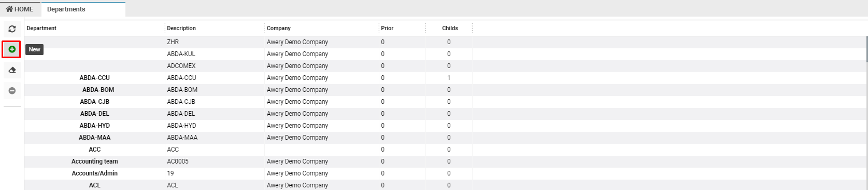Click the Childs column header
Image resolution: width=868 pixels, height=190 pixels.
point(449,28)
